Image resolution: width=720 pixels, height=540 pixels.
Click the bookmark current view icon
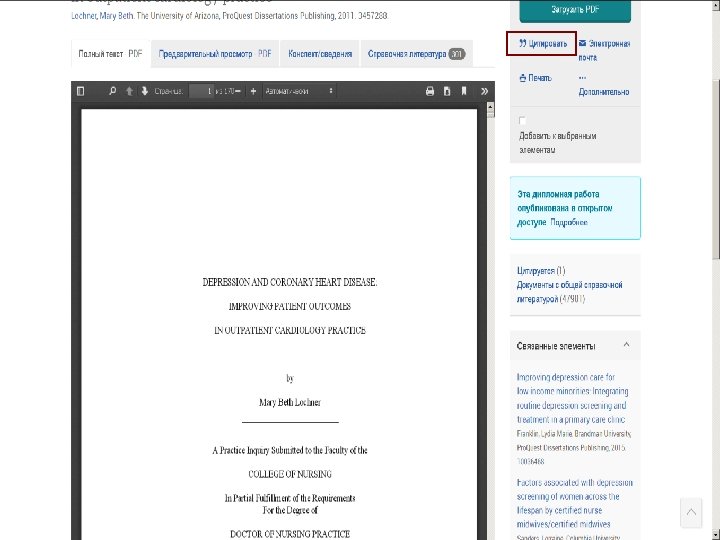[x=464, y=91]
